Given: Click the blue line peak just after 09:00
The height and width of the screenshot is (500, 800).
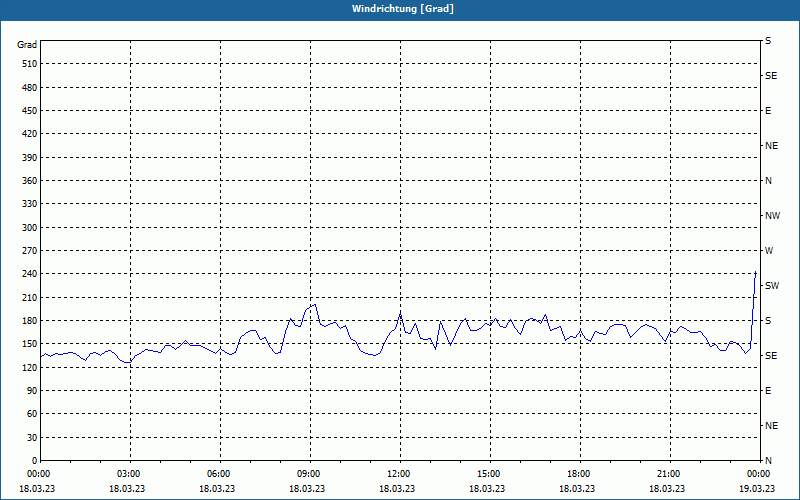Looking at the screenshot, I should click(315, 305).
